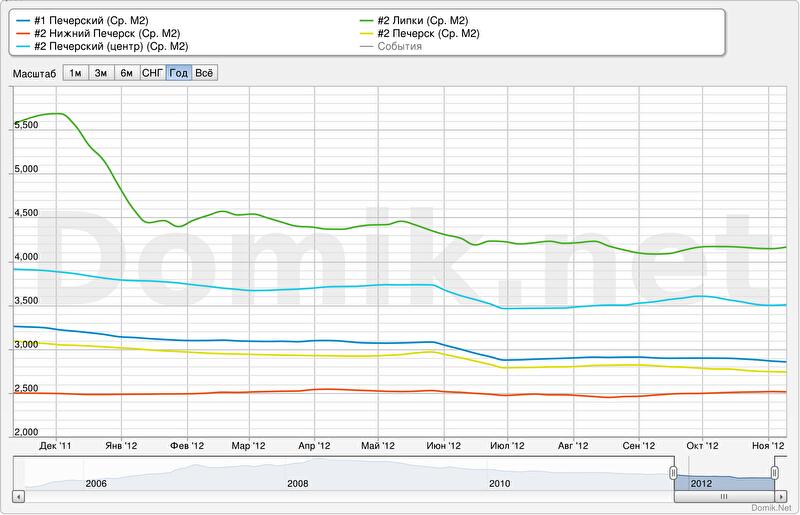The width and height of the screenshot is (800, 515).
Task: Show full range with Всё button
Action: click(x=204, y=73)
